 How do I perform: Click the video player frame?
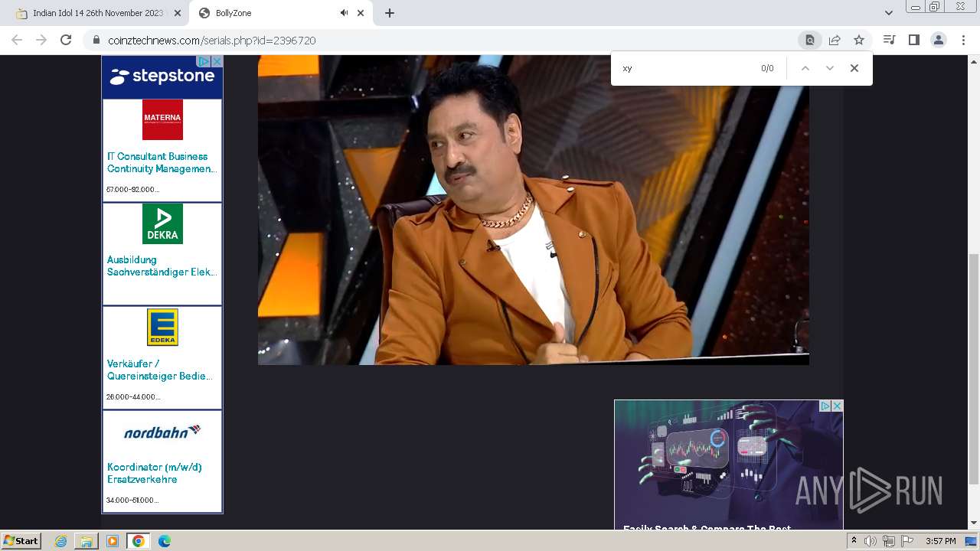[x=534, y=210]
